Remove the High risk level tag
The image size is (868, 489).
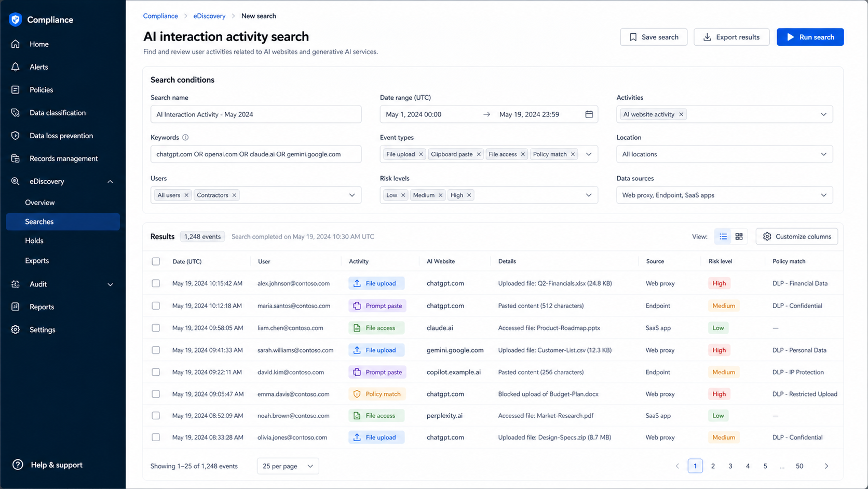[469, 195]
